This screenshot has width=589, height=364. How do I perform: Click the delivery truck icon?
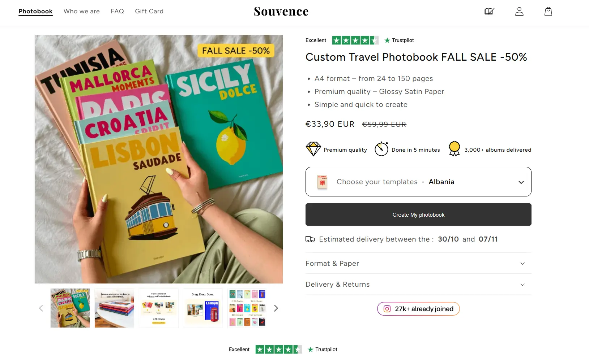pos(310,239)
